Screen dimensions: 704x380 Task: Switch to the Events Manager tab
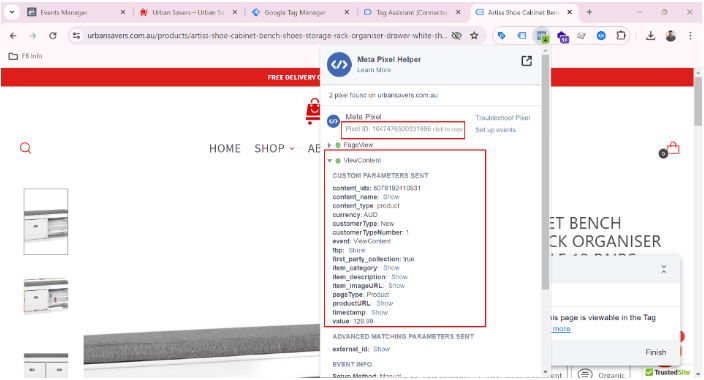pyautogui.click(x=64, y=13)
